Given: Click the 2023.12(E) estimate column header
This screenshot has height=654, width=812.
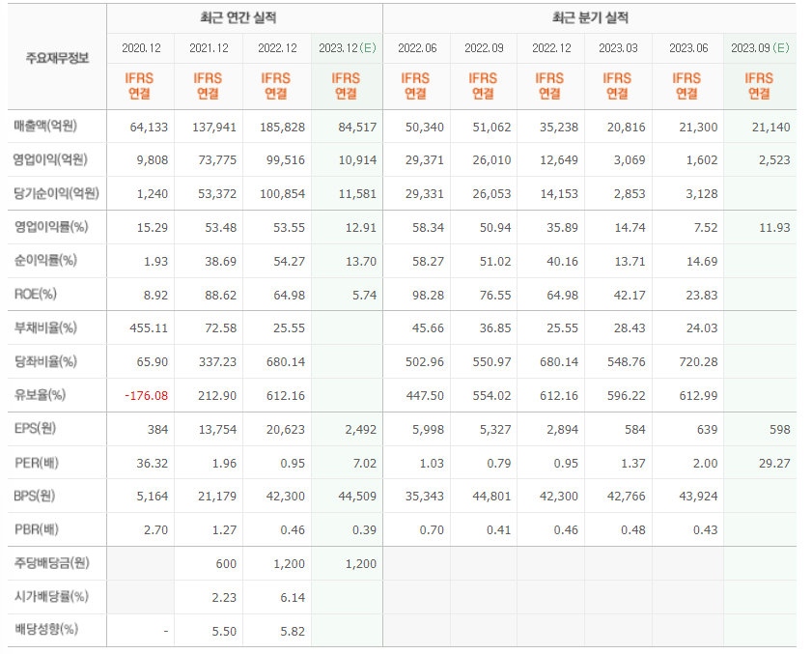Looking at the screenshot, I should (345, 47).
